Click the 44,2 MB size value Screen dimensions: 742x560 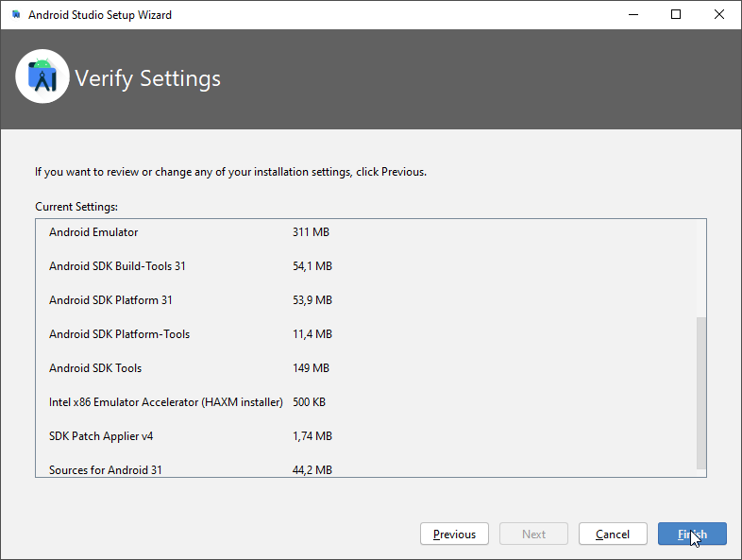tap(312, 470)
